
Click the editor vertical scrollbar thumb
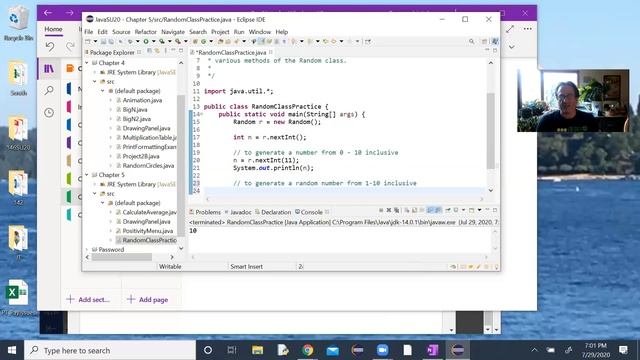pos(491,131)
